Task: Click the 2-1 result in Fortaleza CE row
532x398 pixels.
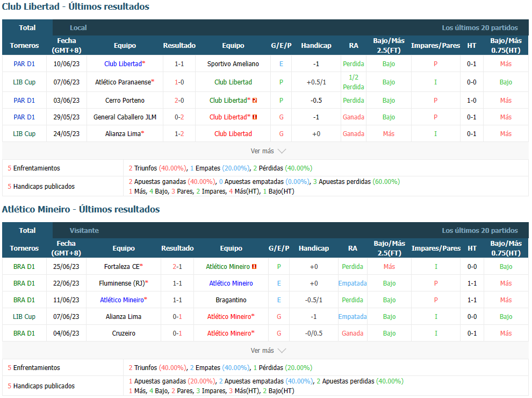Action: [x=177, y=267]
